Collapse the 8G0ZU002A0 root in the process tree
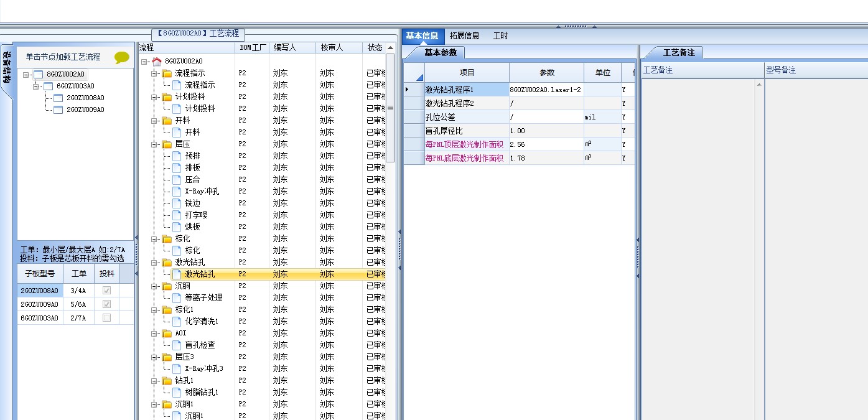This screenshot has height=420, width=868. 144,61
